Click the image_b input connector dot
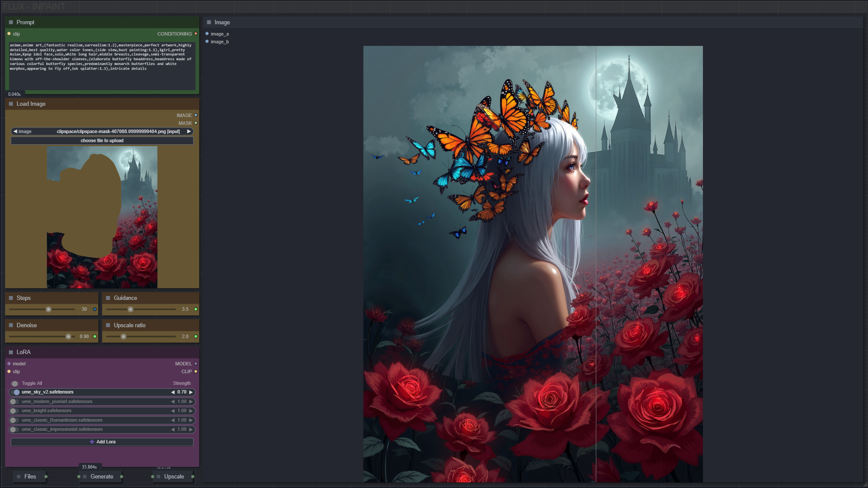The image size is (868, 488). (207, 42)
